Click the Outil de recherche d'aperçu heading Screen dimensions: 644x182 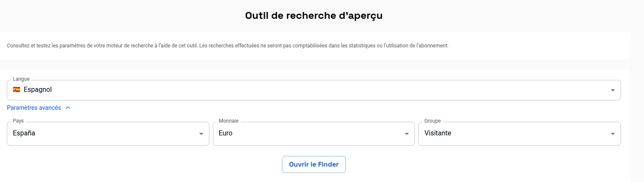coord(314,16)
